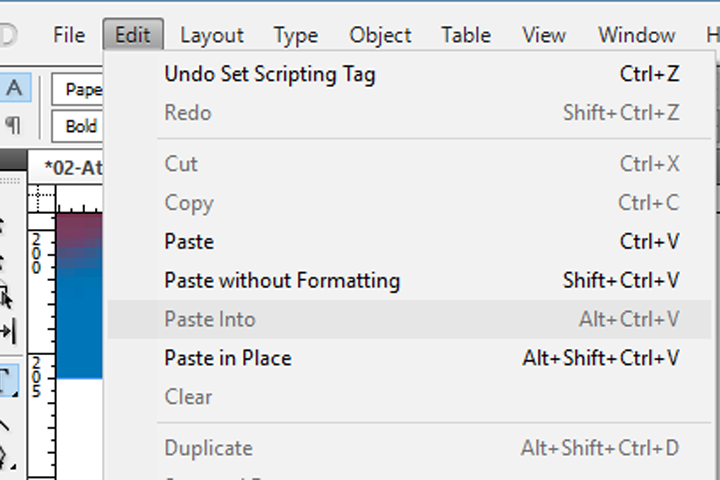720x480 pixels.
Task: Switch to Character Formatting Controls (A)
Action: coord(15,87)
